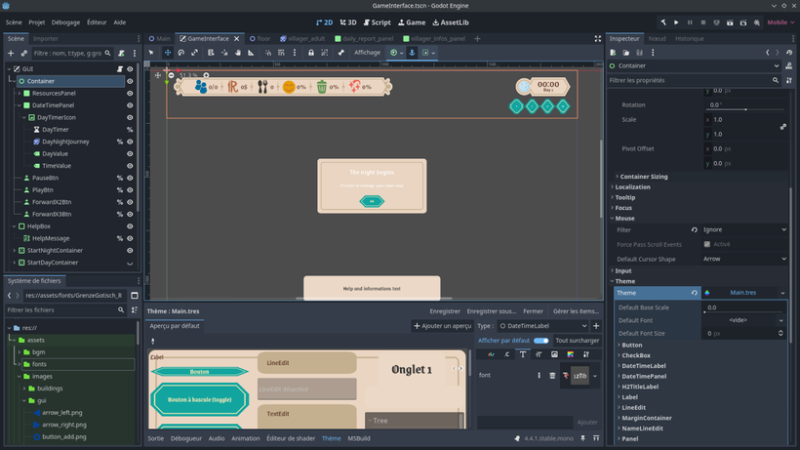This screenshot has height=450, width=800.
Task: Click the Tout surcharger button
Action: point(577,340)
